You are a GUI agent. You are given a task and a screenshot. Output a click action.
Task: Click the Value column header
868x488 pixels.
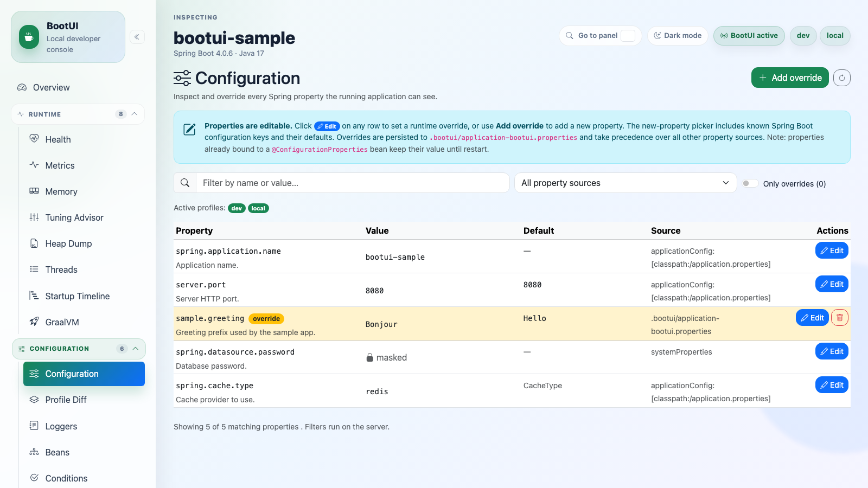pos(377,230)
